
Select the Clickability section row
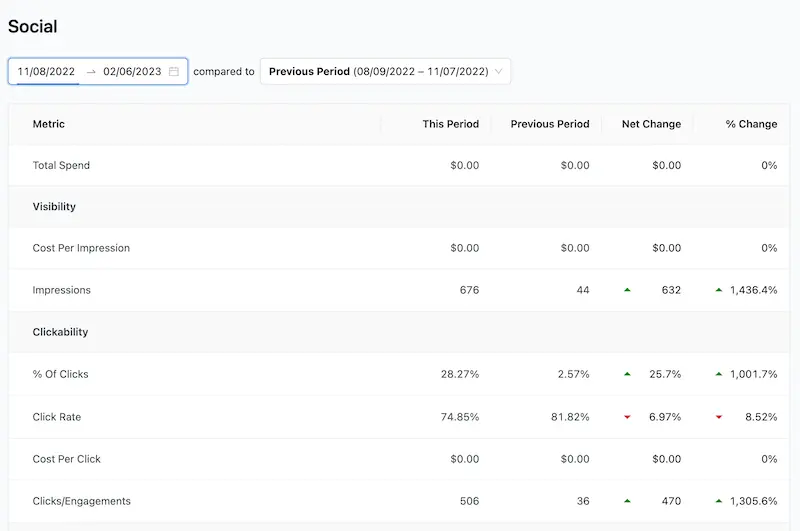tap(399, 332)
